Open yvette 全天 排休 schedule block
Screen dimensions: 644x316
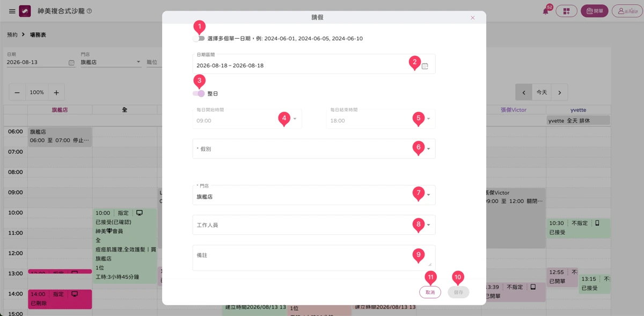click(x=579, y=121)
